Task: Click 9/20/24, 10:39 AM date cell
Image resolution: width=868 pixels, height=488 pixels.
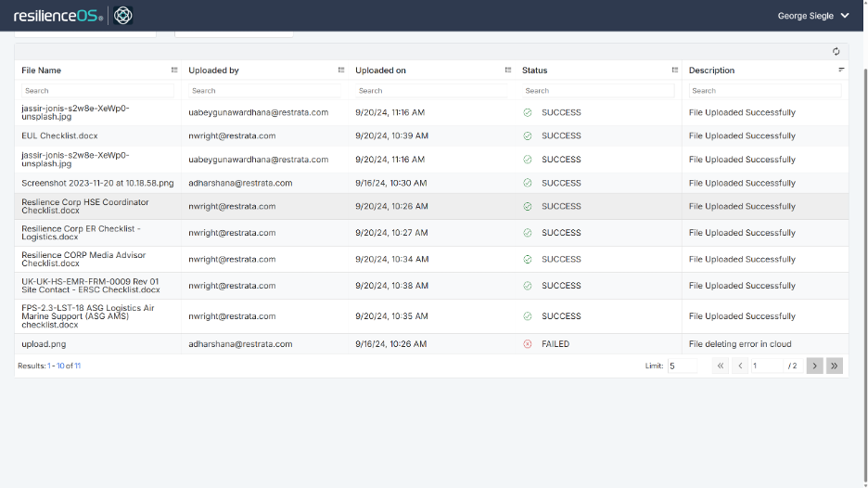Action: (x=392, y=135)
